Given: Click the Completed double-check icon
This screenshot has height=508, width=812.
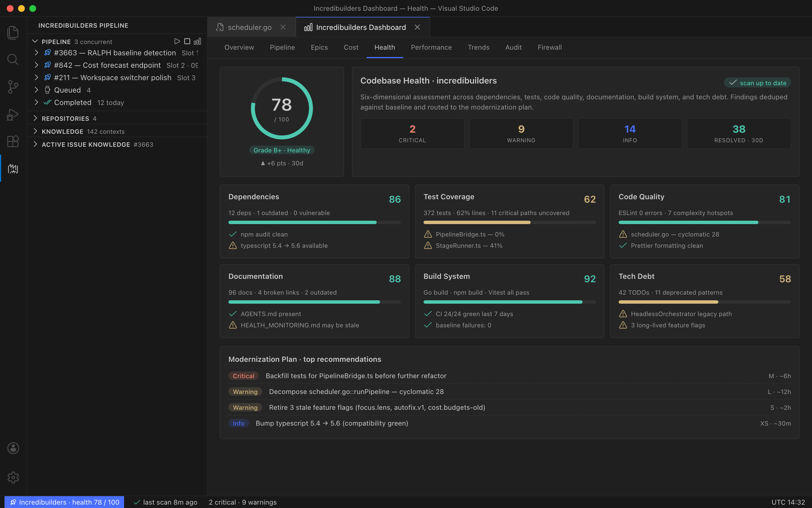Looking at the screenshot, I should (x=47, y=102).
